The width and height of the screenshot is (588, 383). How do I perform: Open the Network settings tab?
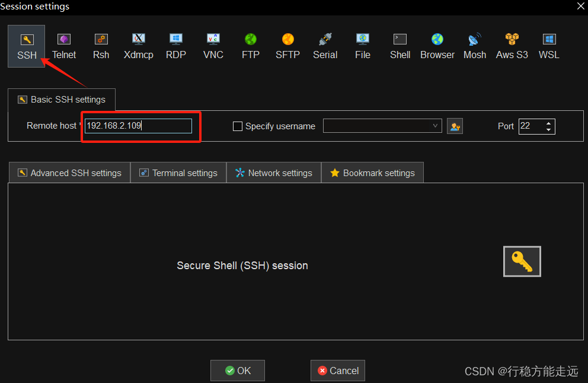(274, 173)
